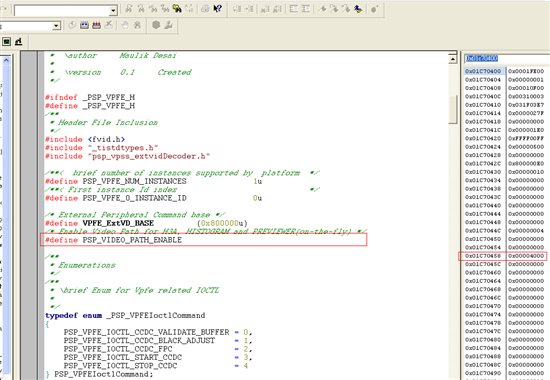The height and width of the screenshot is (380, 550).
Task: Click the microscope icon beside the green screen icon
Action: 19,41
